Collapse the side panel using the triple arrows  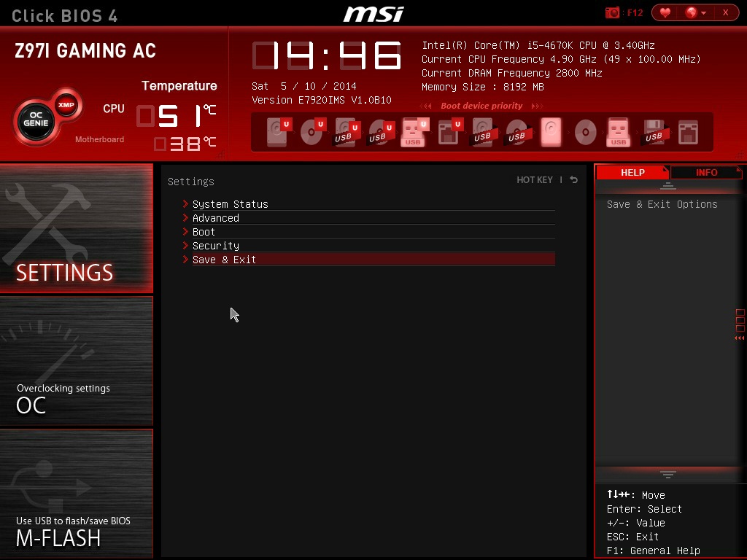740,338
